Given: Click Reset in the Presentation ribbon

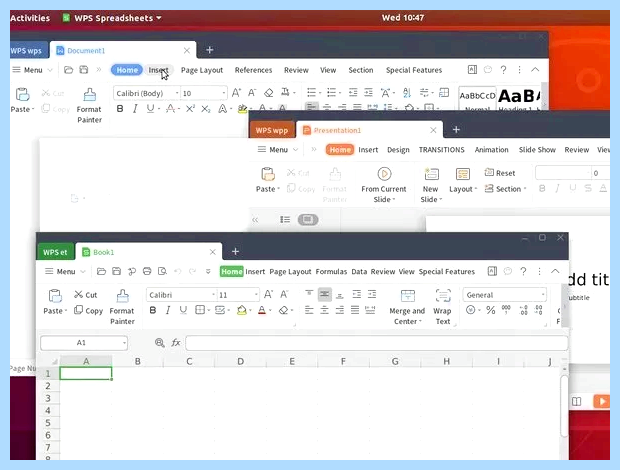Looking at the screenshot, I should point(500,173).
